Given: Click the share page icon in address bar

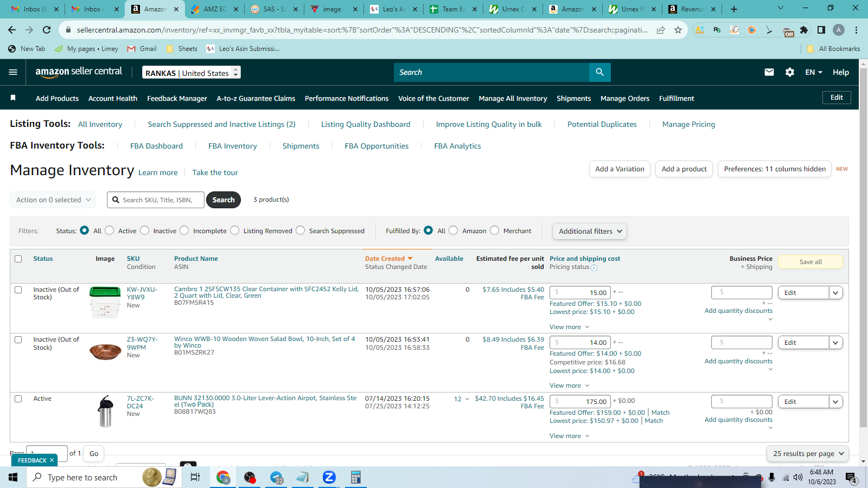Looking at the screenshot, I should click(x=661, y=30).
